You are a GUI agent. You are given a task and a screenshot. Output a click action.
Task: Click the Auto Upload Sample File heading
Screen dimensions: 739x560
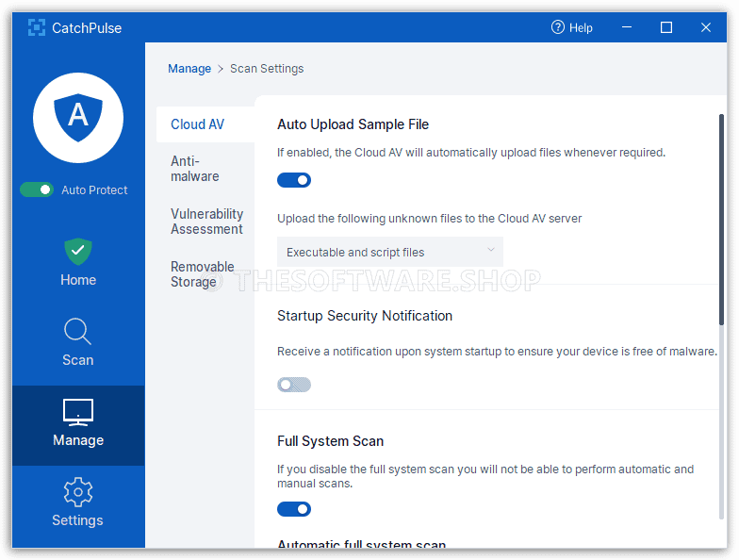point(353,124)
